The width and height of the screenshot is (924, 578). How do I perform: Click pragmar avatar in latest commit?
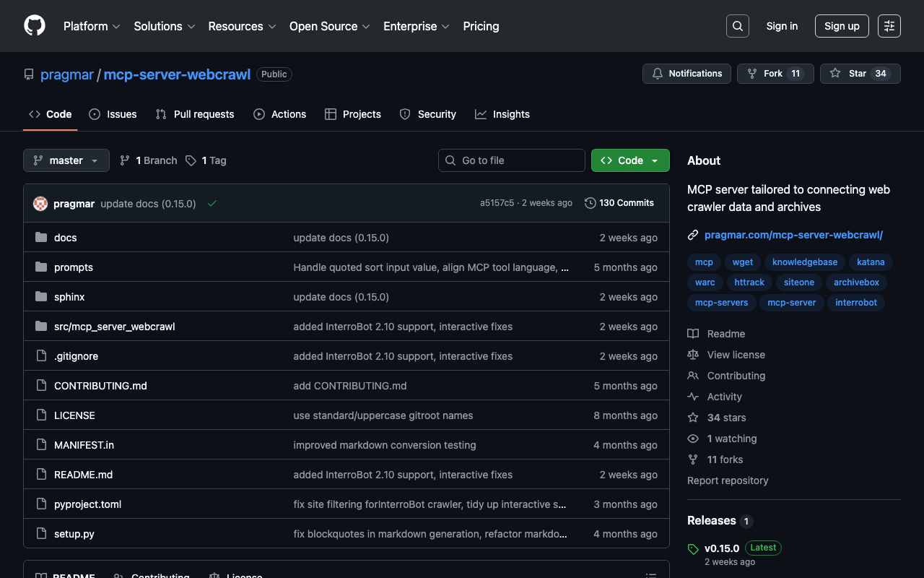pos(40,204)
